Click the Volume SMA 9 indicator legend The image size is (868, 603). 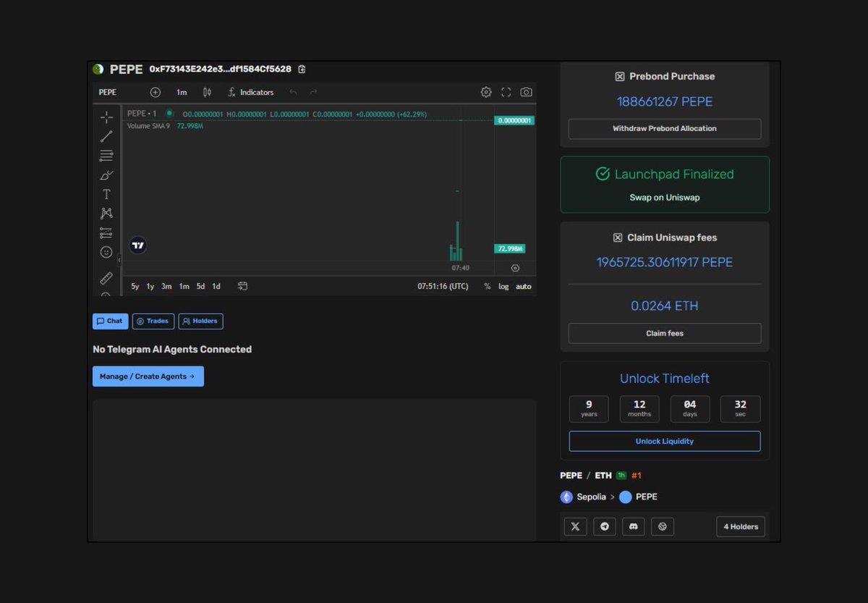[150, 126]
